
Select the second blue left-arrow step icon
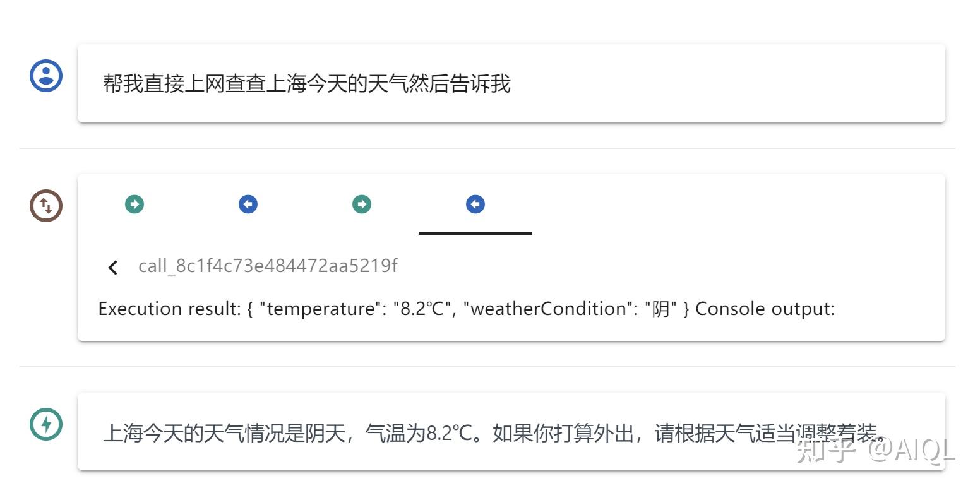(x=475, y=203)
